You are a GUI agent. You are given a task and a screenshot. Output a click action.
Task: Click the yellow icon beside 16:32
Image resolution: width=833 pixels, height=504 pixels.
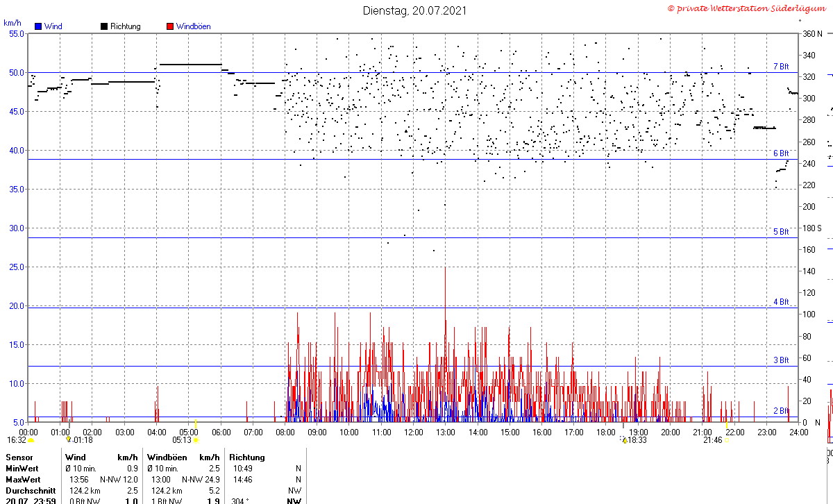[x=31, y=440]
